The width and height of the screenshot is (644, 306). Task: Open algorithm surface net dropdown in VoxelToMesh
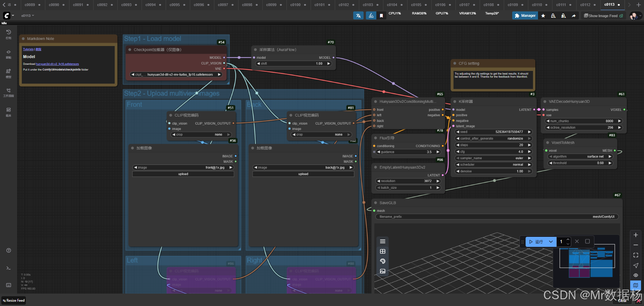[581, 157]
